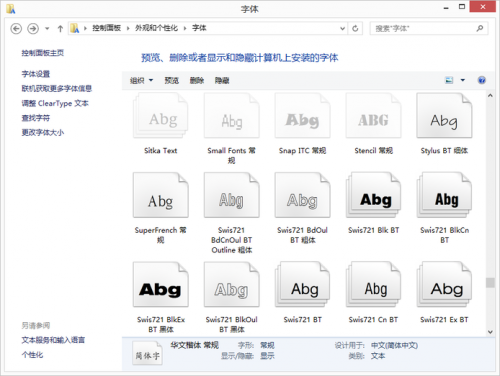
Task: Click the 中文(简体中文) design value
Action: tap(394, 346)
